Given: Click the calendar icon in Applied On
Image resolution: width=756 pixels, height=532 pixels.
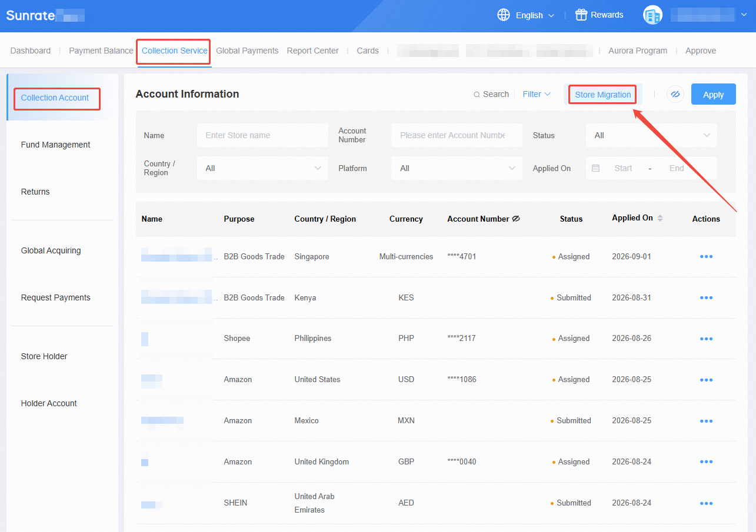Looking at the screenshot, I should [595, 168].
